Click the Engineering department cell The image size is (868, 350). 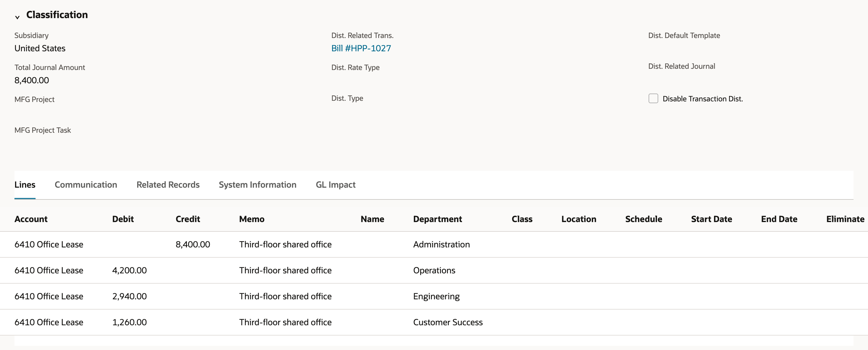[436, 296]
